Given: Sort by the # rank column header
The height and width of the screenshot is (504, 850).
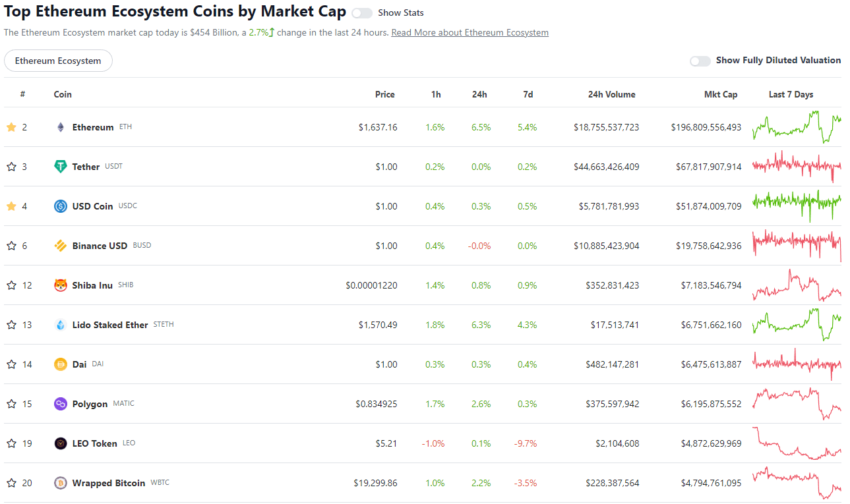Looking at the screenshot, I should tap(22, 94).
